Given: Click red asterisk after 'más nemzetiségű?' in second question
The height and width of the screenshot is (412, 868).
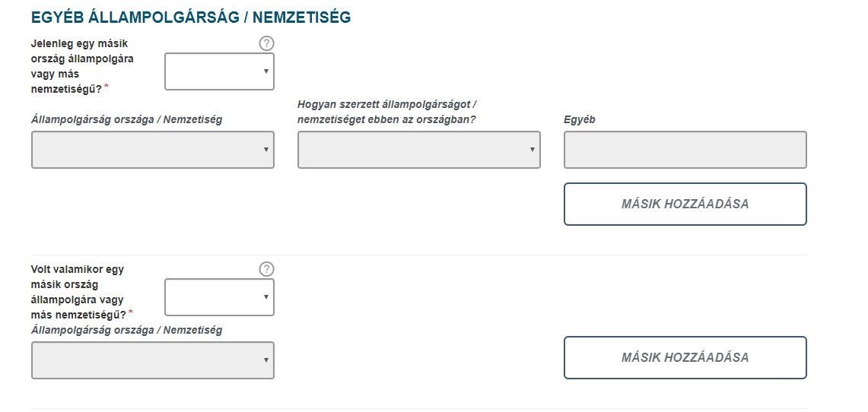Looking at the screenshot, I should tap(131, 312).
